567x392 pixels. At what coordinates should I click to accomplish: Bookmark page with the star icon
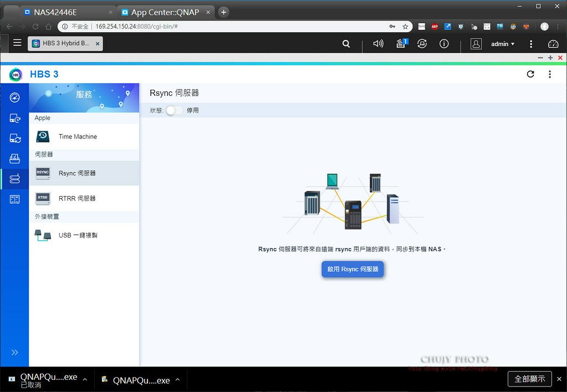point(405,27)
